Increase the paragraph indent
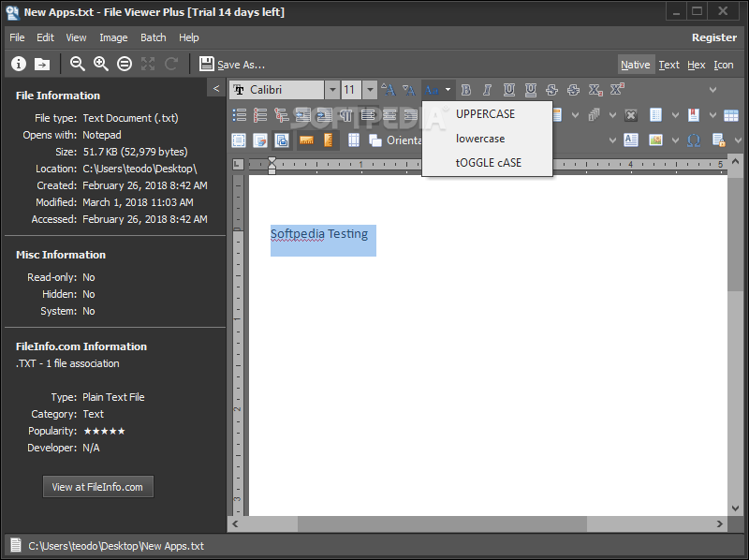This screenshot has width=749, height=560. click(x=324, y=115)
